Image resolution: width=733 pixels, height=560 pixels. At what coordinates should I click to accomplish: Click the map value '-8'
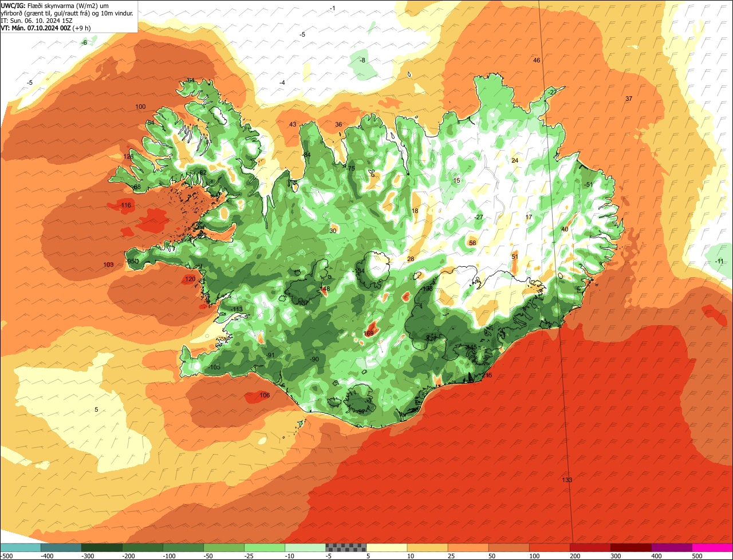click(362, 61)
